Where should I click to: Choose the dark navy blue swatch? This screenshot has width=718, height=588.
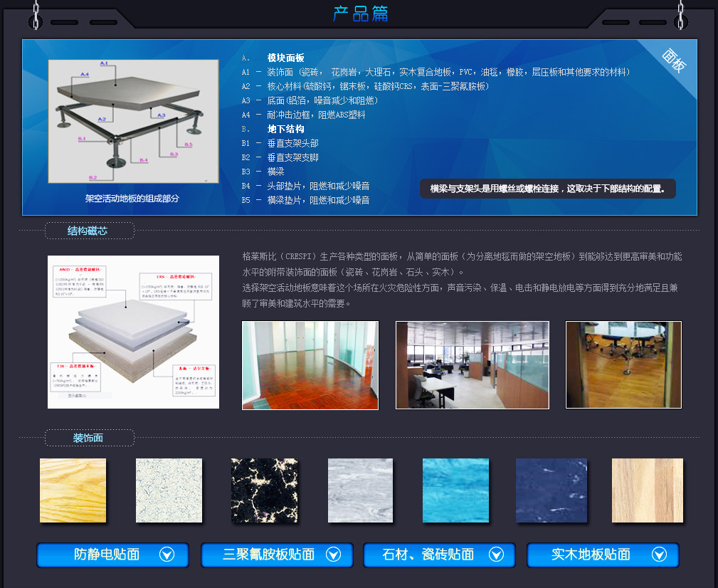551,490
